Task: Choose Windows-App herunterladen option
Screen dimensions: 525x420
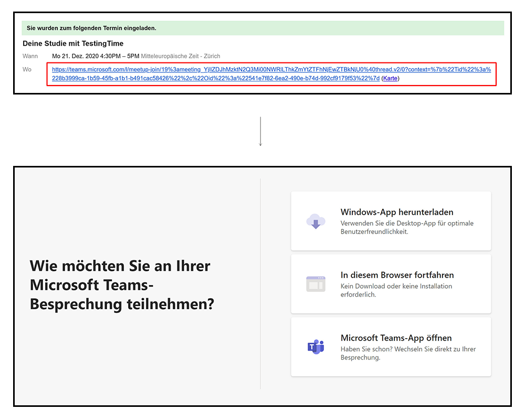Action: click(391, 221)
